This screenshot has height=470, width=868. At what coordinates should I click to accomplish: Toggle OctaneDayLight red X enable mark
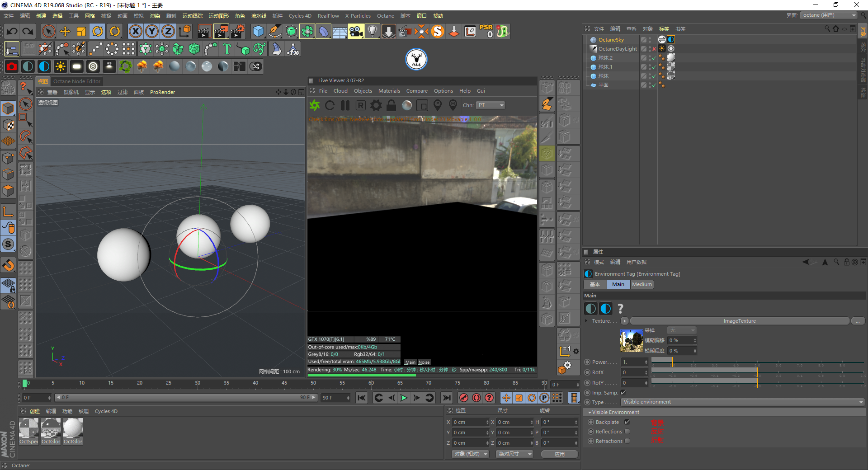[x=654, y=49]
